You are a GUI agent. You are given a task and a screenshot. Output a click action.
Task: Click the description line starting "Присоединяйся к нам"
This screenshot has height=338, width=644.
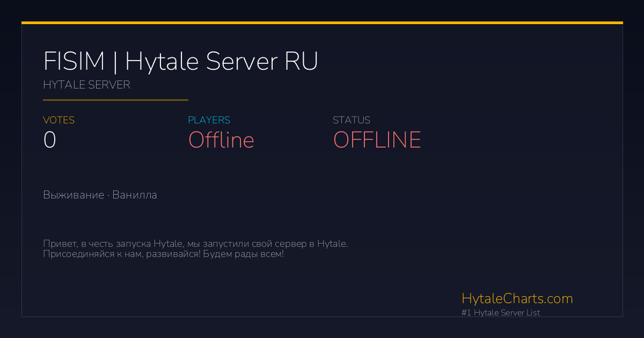163,254
